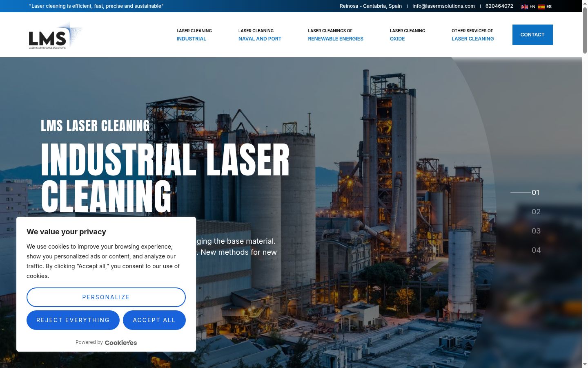
Task: Click the LMS logo
Action: click(56, 35)
